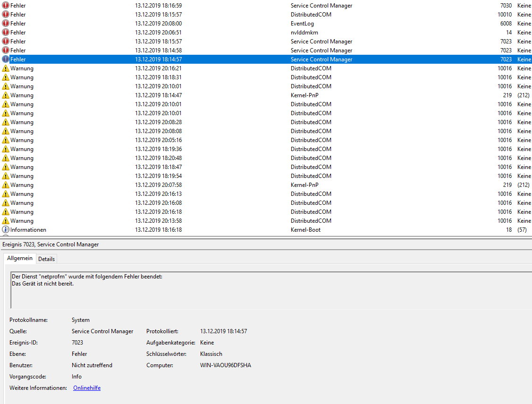Viewport: 532px width, 404px height.
Task: Click the warning icon of the 20:13:58 event
Action: (6, 220)
